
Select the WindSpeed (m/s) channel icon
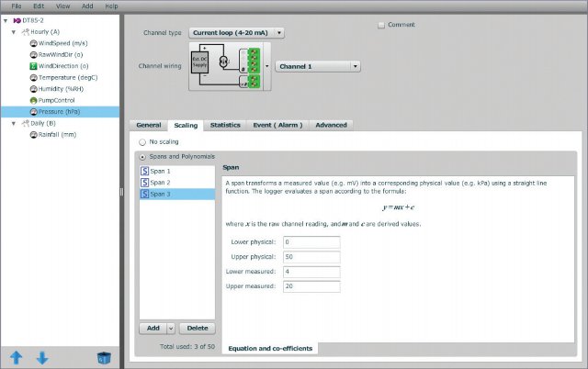pos(34,43)
